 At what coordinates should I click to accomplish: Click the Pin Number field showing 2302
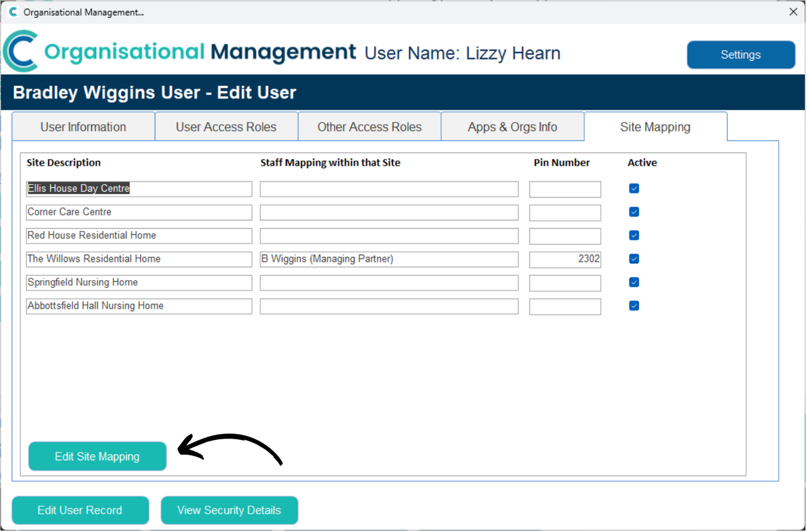tap(564, 259)
